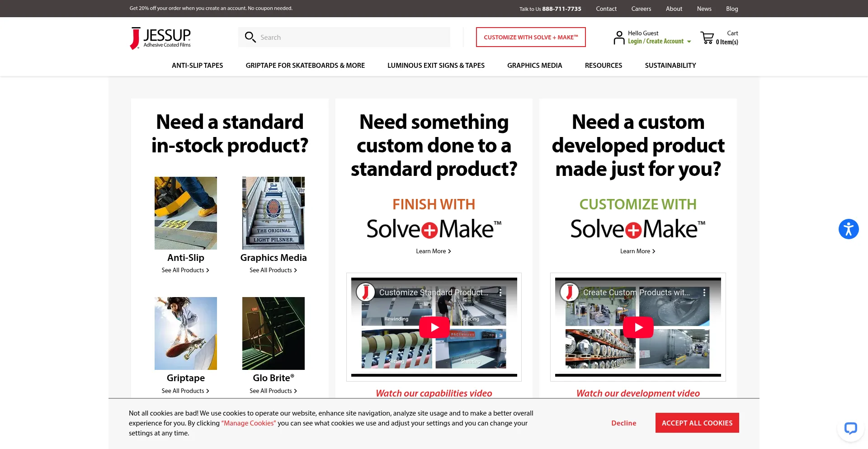Go to the Careers page
The width and height of the screenshot is (868, 449).
[641, 9]
